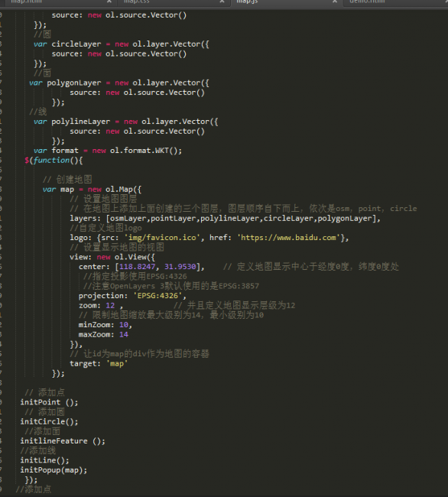448x497 pixels.
Task: Click the '// 让id为map的div作为地图的容器' comment
Action: (139, 354)
